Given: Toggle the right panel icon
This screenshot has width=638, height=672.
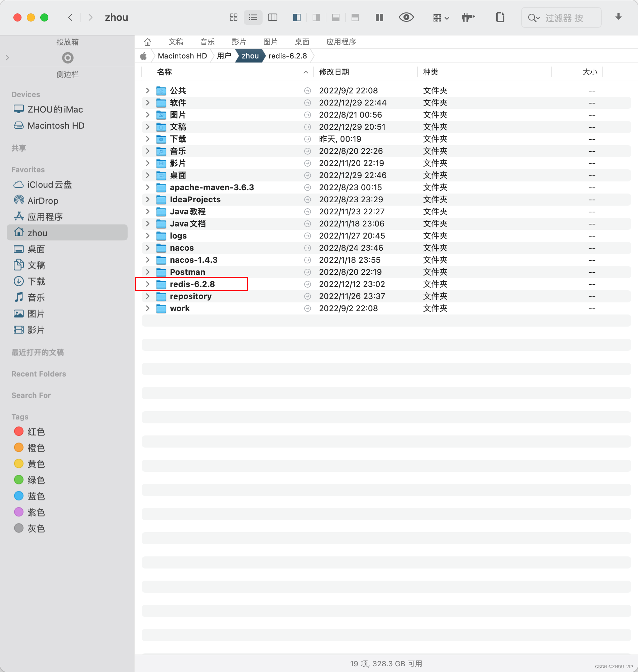Looking at the screenshot, I should (316, 17).
